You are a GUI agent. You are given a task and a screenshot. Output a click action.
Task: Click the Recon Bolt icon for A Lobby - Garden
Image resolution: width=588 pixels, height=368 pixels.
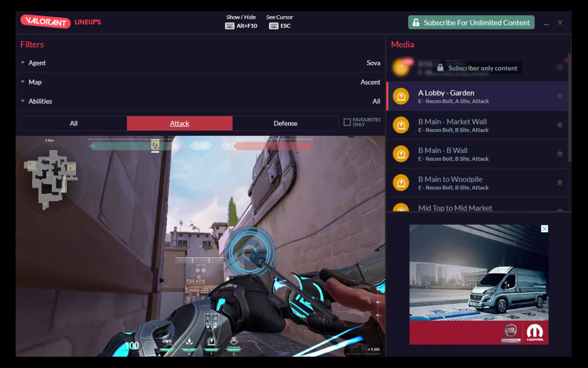point(401,96)
